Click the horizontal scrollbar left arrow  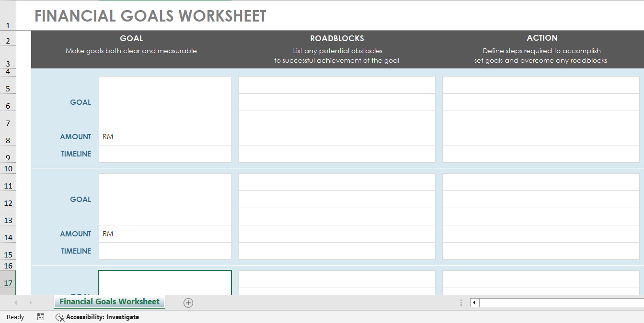tap(474, 302)
